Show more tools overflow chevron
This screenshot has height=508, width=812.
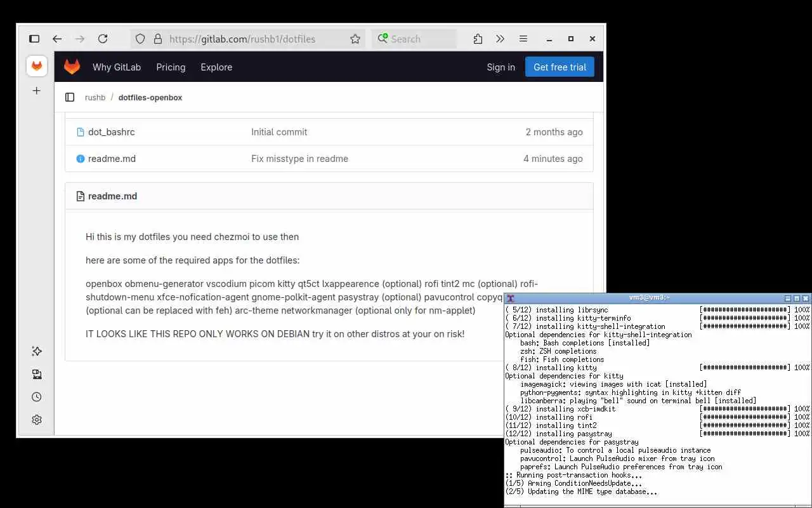[500, 39]
